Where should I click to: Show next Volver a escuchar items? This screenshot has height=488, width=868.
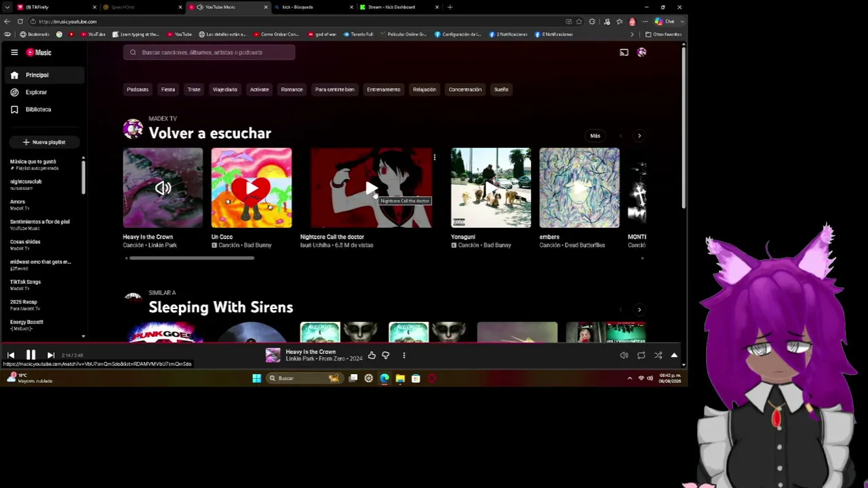639,136
